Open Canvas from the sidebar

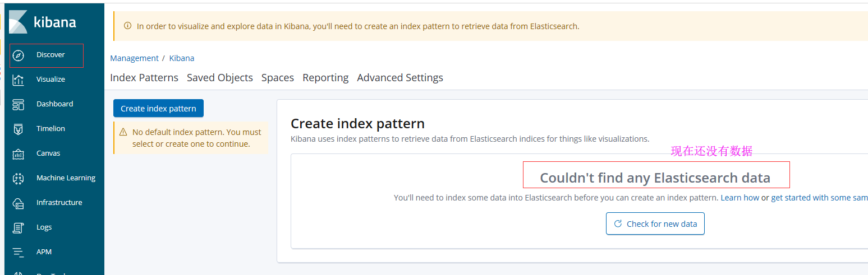[x=48, y=153]
